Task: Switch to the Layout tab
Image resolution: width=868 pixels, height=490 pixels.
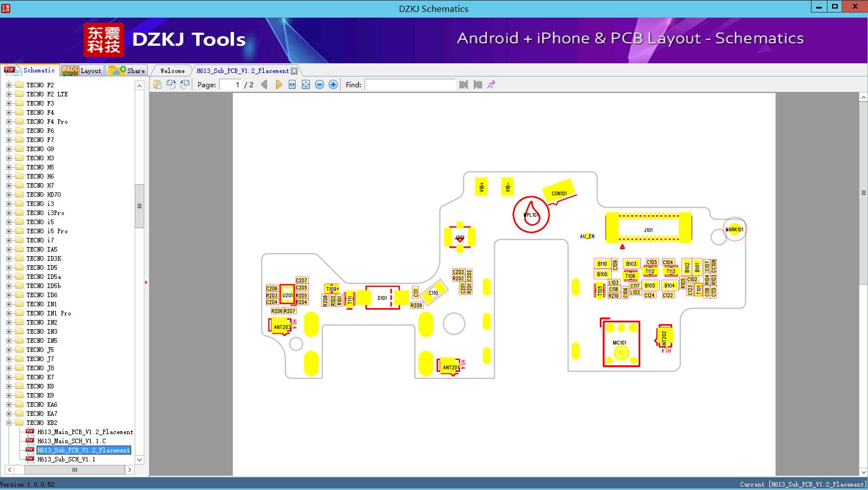Action: (x=82, y=71)
